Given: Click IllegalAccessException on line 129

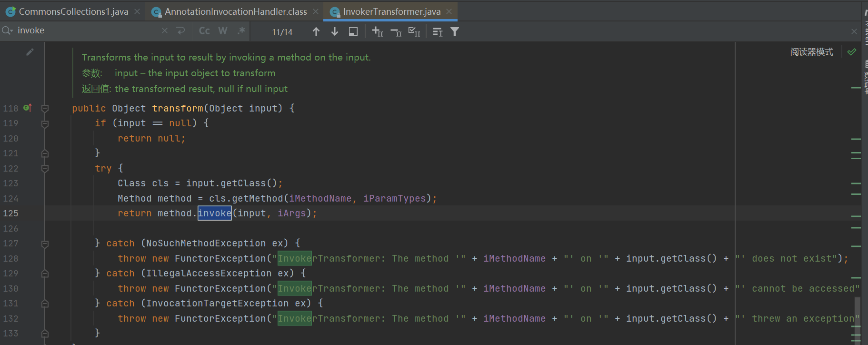Looking at the screenshot, I should [209, 273].
